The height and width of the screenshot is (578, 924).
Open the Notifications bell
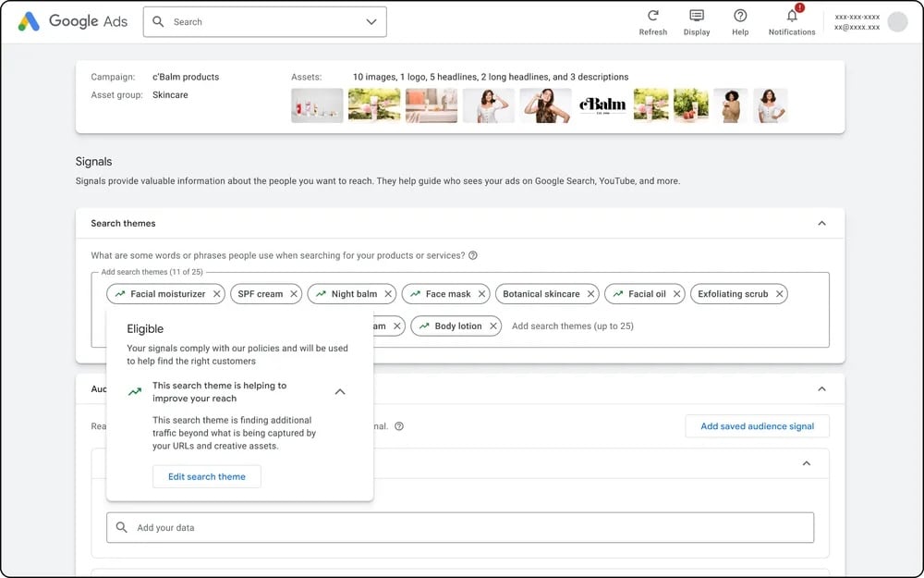(792, 16)
